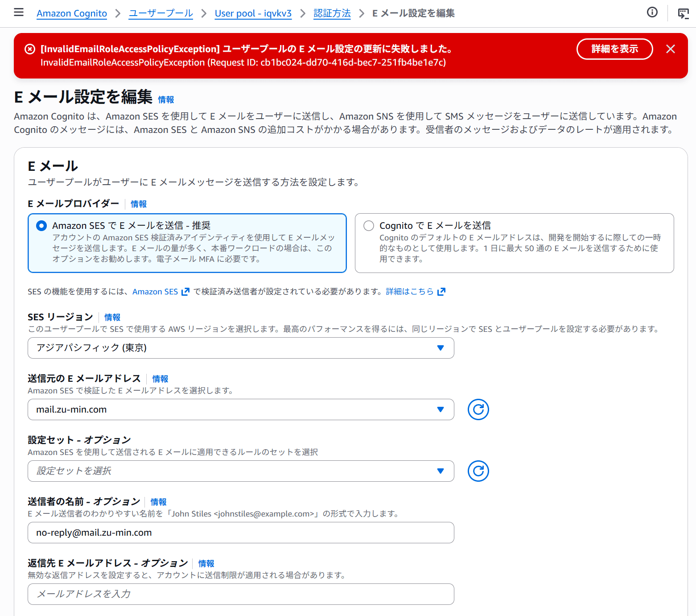Click the 詳細を表示 button in the error banner
696x616 pixels.
click(614, 49)
